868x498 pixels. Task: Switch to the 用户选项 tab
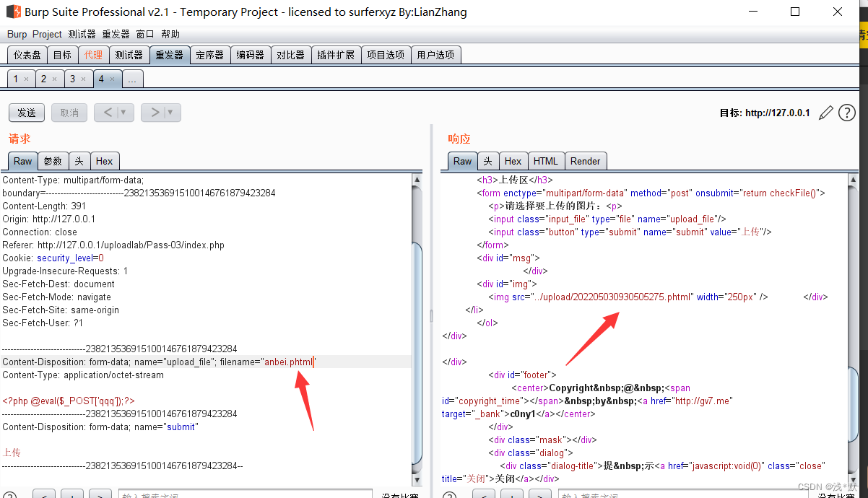(x=435, y=55)
